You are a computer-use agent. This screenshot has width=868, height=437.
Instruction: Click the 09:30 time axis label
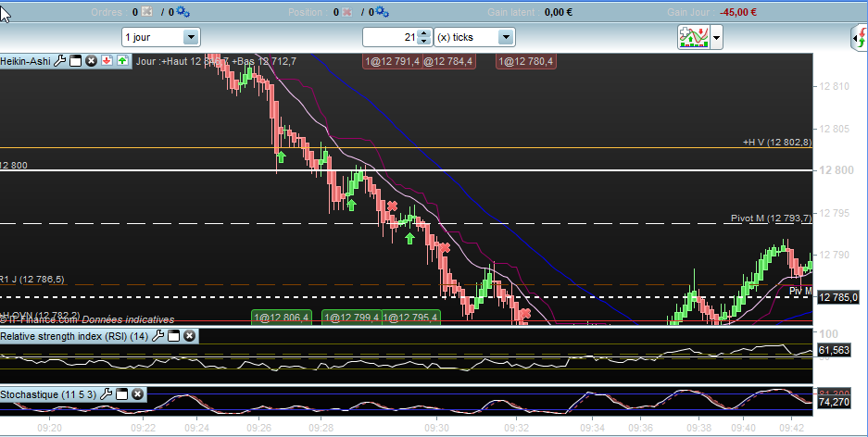click(x=436, y=428)
